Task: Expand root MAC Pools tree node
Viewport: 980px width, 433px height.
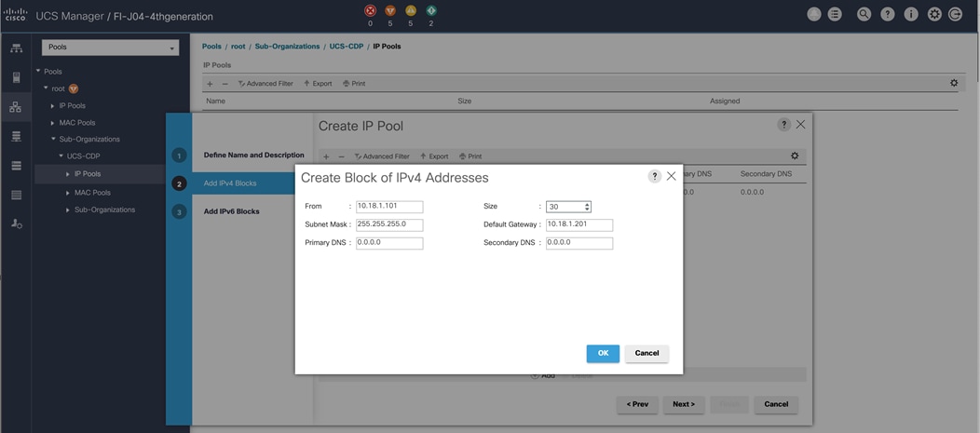Action: pos(52,123)
